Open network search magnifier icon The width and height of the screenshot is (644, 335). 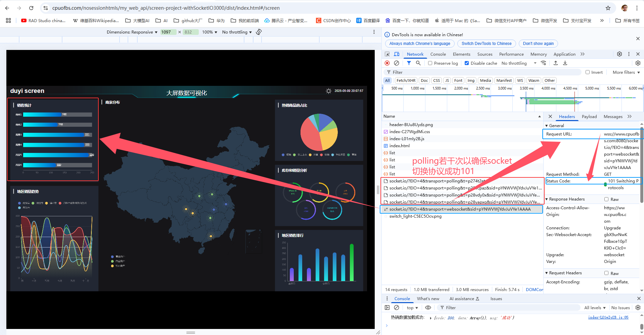coord(418,63)
